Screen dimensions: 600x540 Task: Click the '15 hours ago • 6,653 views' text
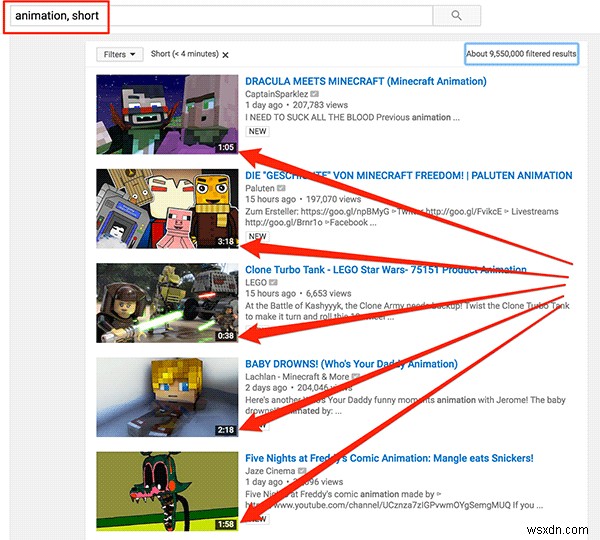pos(298,293)
